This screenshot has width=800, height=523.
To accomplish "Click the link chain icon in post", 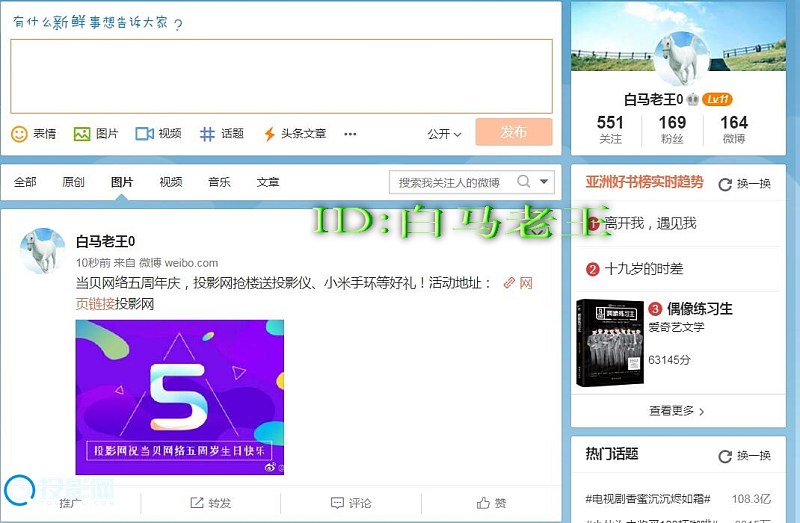I will (509, 283).
